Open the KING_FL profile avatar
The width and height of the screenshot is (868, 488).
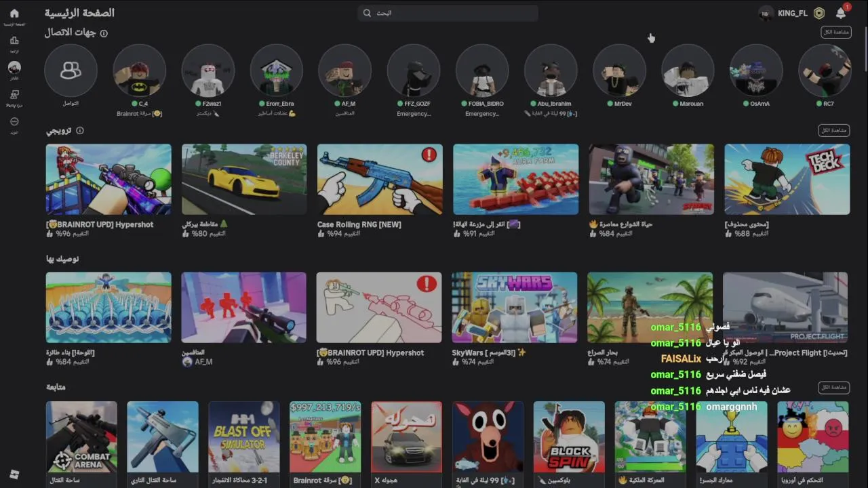tap(766, 14)
